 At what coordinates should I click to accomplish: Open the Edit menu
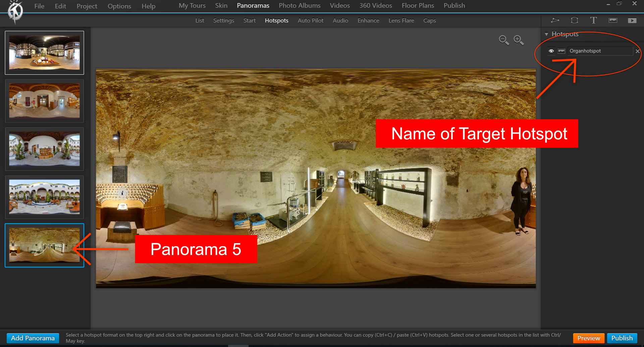coord(60,6)
